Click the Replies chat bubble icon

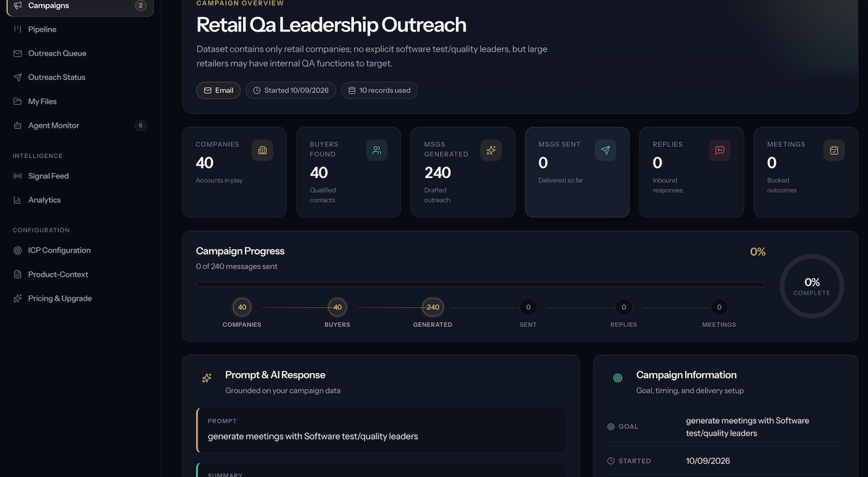(719, 150)
